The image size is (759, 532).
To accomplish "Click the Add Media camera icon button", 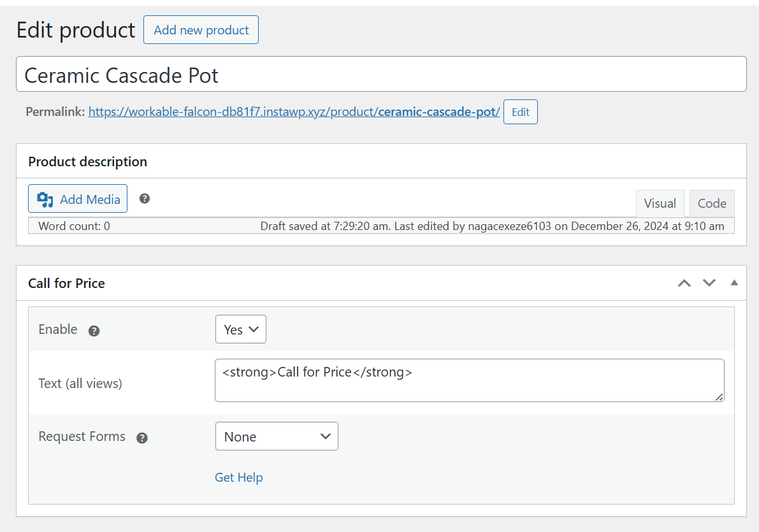I will tap(78, 199).
